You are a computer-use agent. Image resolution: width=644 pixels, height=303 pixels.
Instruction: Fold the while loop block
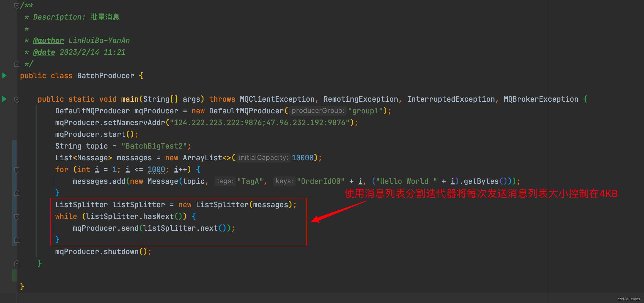[17, 217]
